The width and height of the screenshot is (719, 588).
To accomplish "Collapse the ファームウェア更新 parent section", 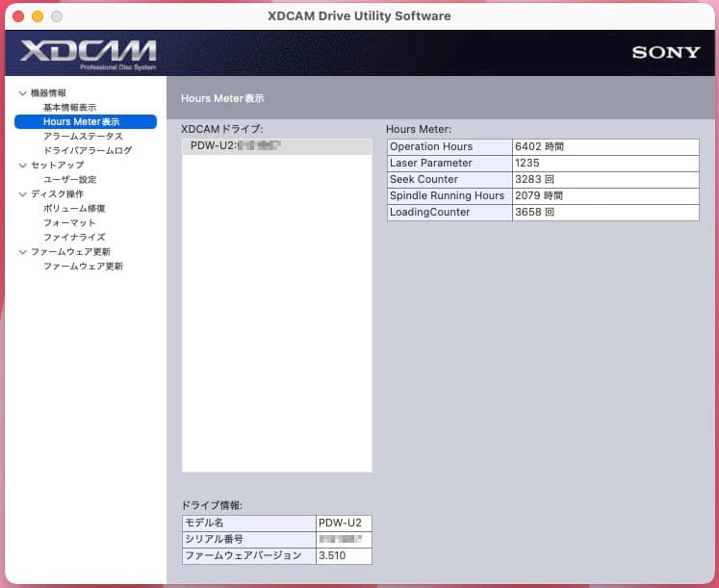I will pos(22,251).
